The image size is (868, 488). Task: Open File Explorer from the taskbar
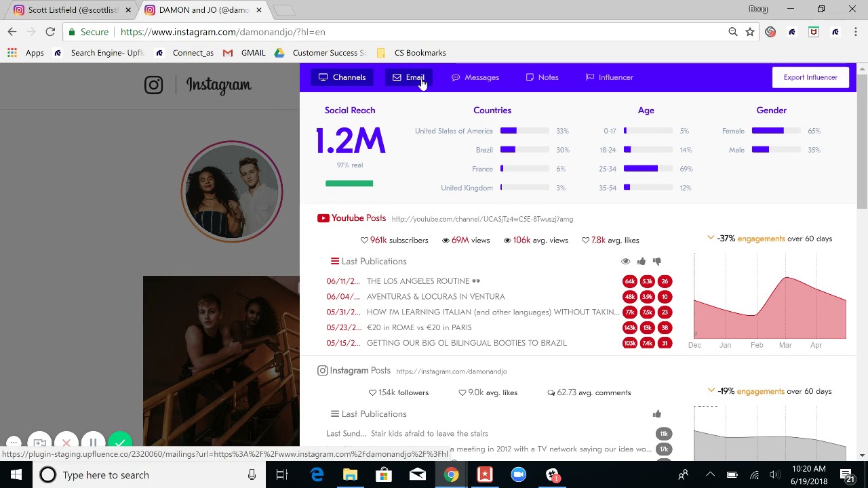click(x=350, y=474)
